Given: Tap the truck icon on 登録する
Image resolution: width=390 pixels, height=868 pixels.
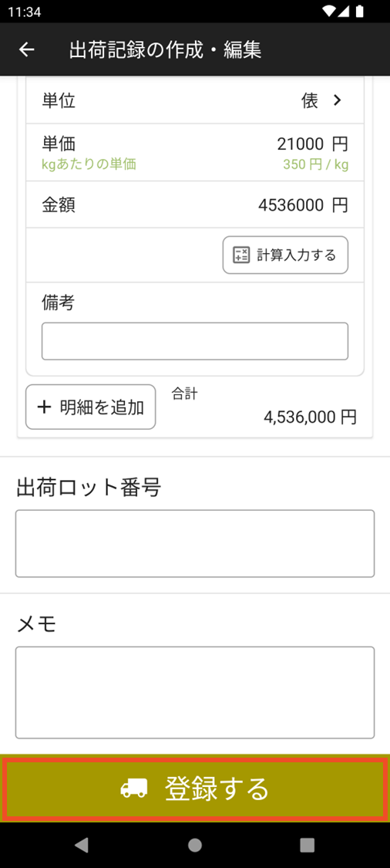Looking at the screenshot, I should point(134,789).
